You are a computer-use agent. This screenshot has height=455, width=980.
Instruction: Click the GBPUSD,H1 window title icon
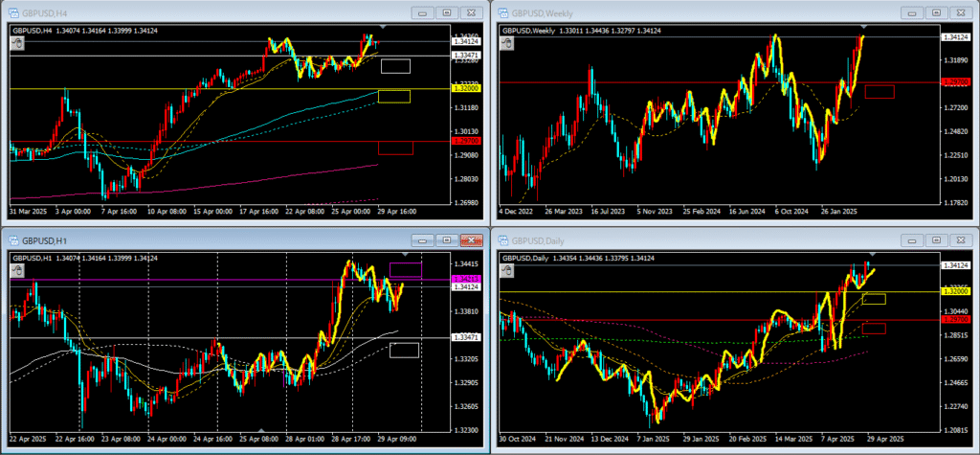pyautogui.click(x=13, y=239)
